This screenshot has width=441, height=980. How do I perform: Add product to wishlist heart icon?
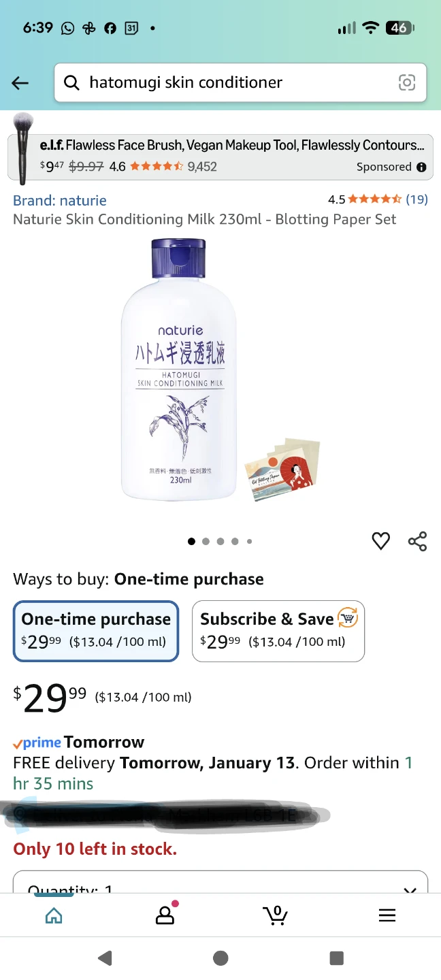pyautogui.click(x=381, y=541)
